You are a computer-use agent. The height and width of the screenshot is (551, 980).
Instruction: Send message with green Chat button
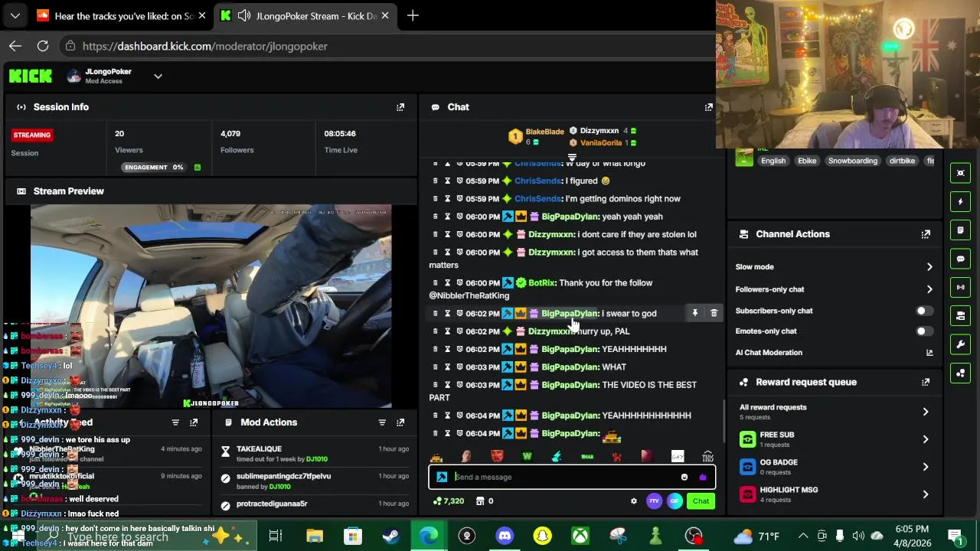(x=701, y=501)
